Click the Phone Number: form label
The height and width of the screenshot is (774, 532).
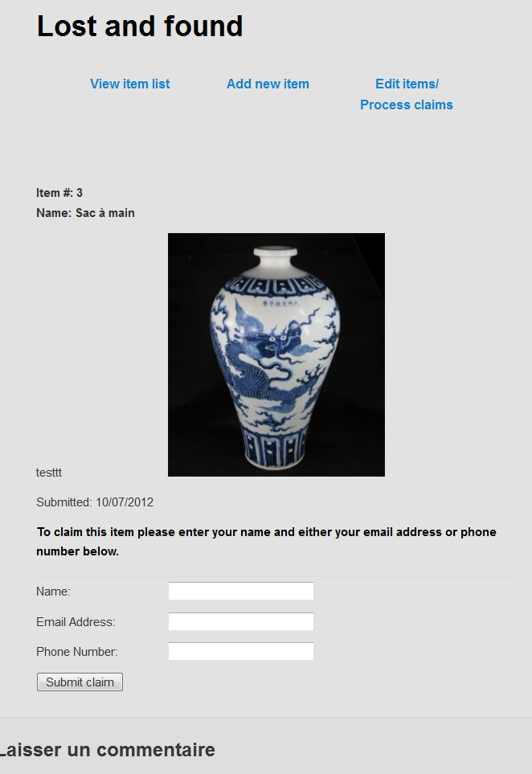[77, 652]
